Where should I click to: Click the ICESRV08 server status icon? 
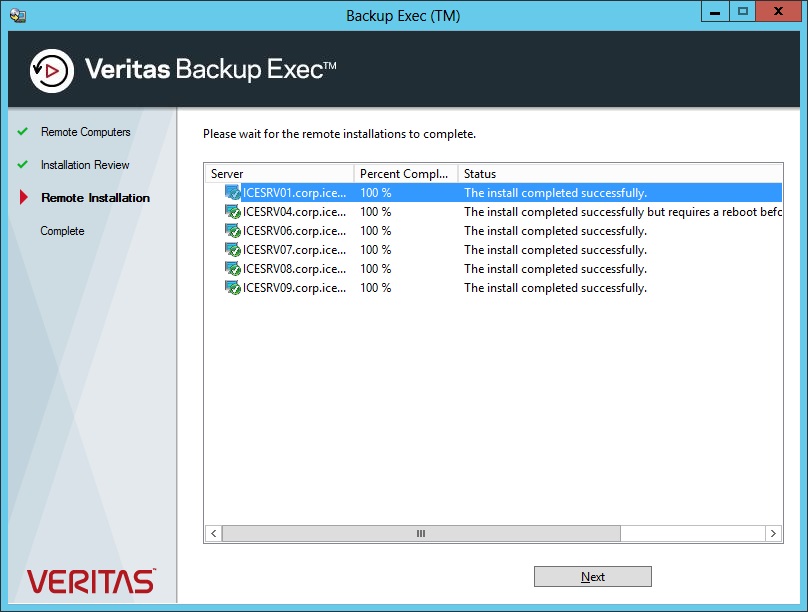point(233,269)
